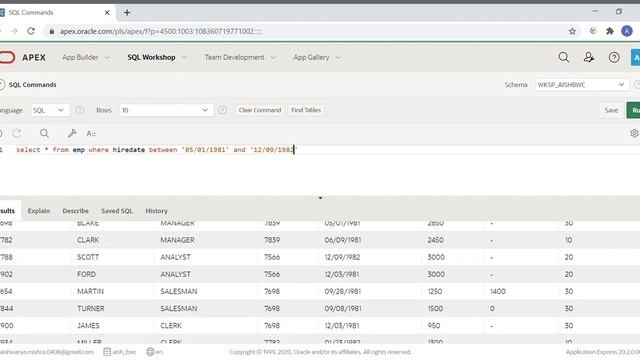Click the redo arrow in editor toolbar
This screenshot has height=360, width=640.
pyautogui.click(x=17, y=133)
